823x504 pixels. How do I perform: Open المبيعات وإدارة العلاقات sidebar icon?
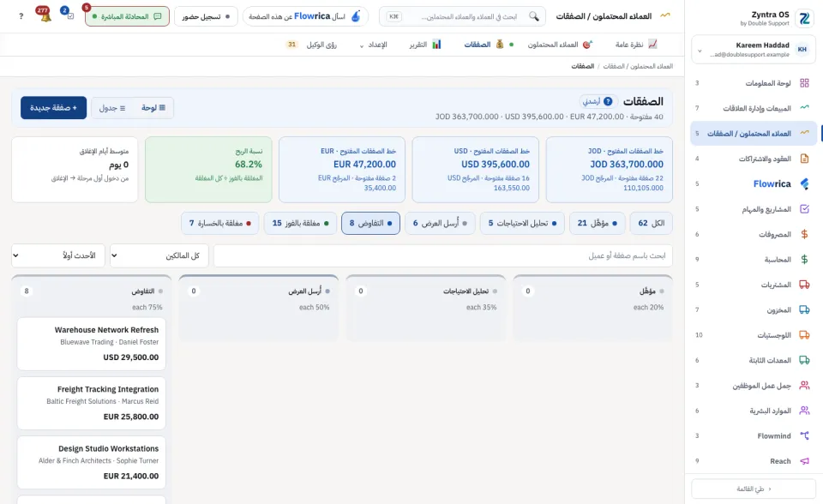(804, 108)
